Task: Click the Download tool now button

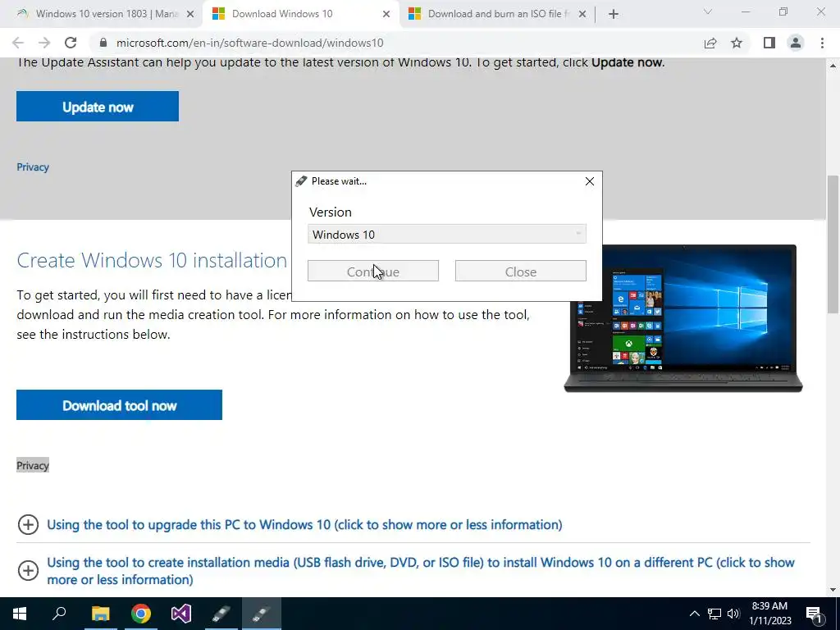Action: coord(120,405)
